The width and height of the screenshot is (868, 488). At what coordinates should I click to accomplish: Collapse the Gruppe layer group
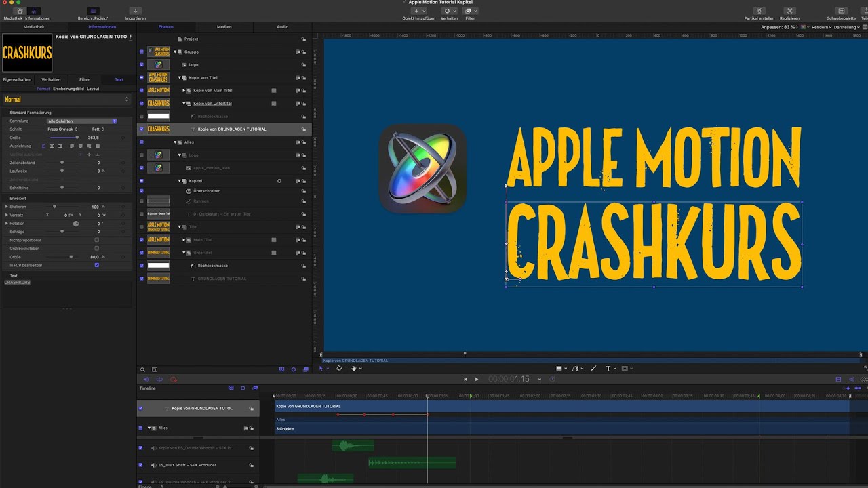tap(175, 52)
